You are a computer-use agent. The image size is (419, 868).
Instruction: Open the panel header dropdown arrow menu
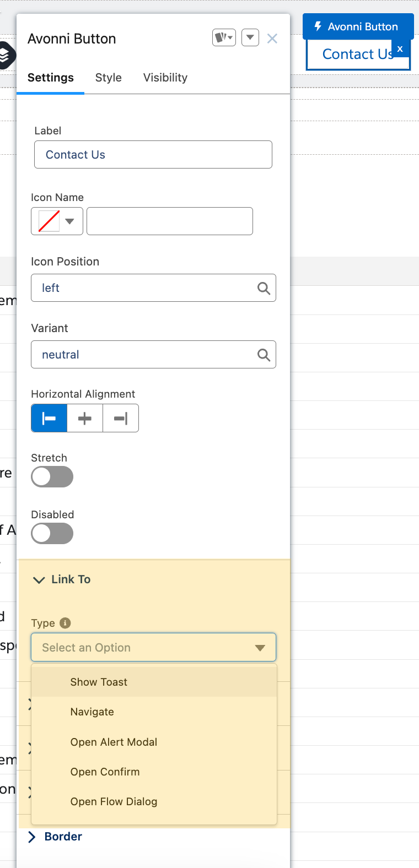(250, 38)
